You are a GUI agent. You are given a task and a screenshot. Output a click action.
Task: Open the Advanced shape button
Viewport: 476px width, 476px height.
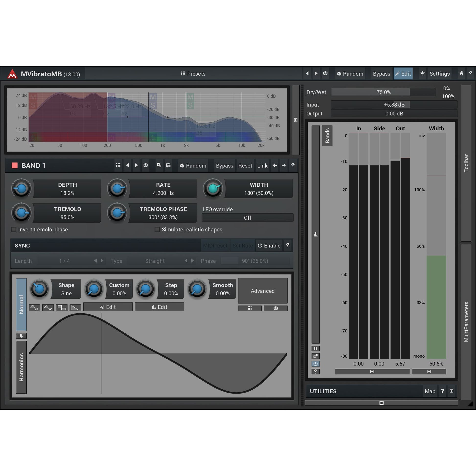point(263,291)
